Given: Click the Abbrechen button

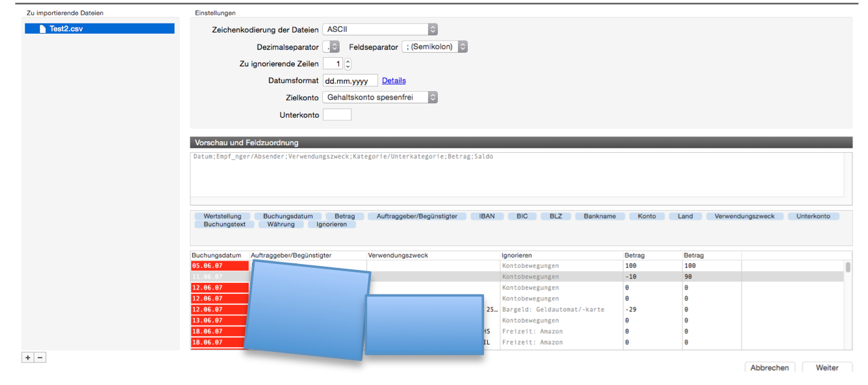Looking at the screenshot, I should click(x=769, y=367).
